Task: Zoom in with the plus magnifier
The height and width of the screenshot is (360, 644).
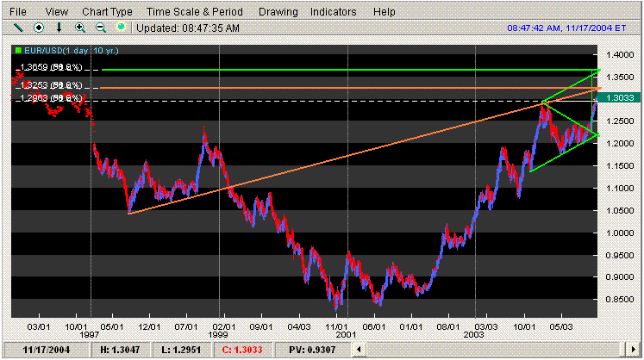Action: [x=80, y=28]
